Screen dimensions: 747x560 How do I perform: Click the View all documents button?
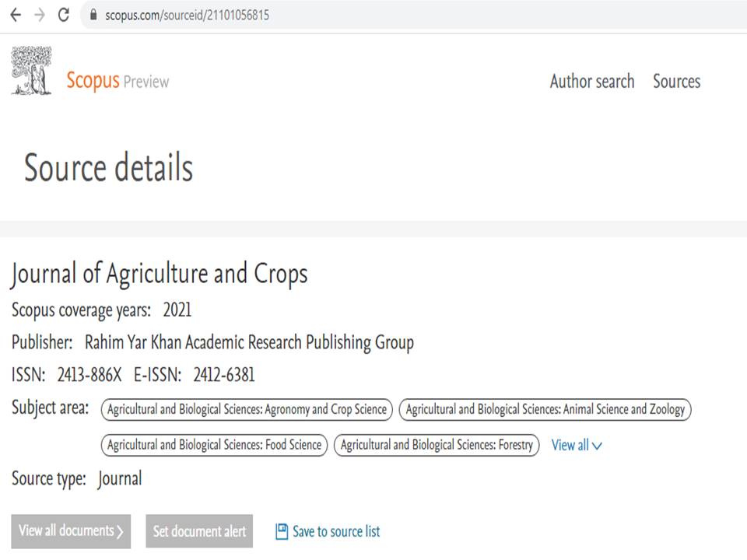click(x=71, y=531)
